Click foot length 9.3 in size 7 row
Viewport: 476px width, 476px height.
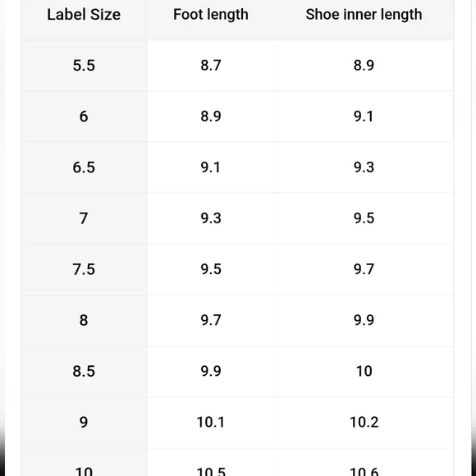[211, 218]
